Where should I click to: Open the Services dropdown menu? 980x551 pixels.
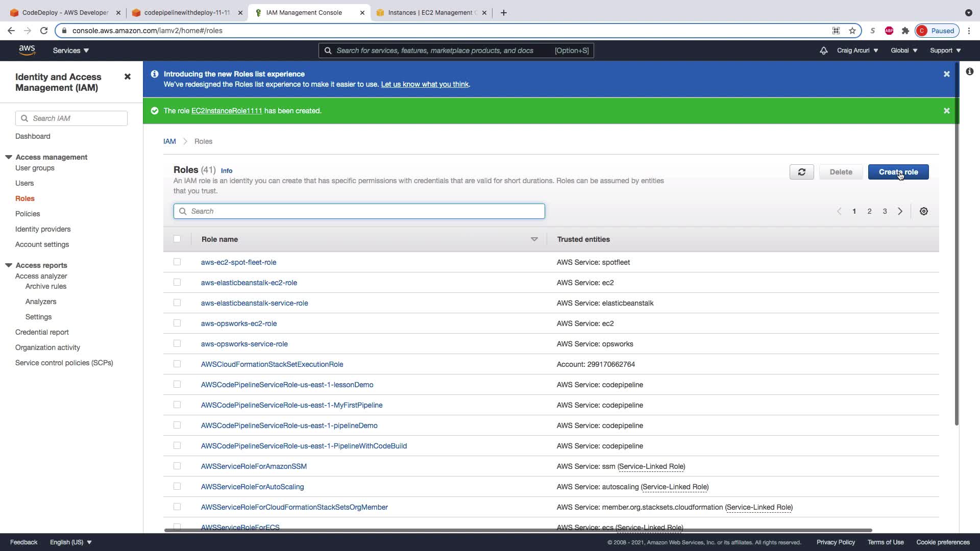click(70, 51)
